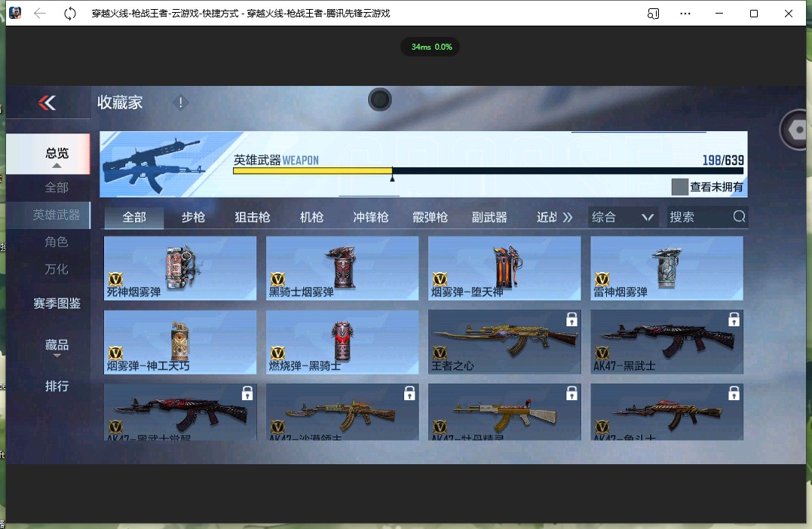Select the 全部 weapon filter tab
Viewport: 812px width, 529px height.
tap(134, 217)
